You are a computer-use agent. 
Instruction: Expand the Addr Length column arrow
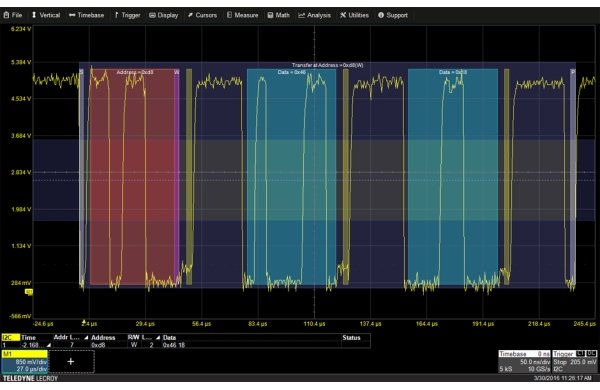click(x=86, y=338)
